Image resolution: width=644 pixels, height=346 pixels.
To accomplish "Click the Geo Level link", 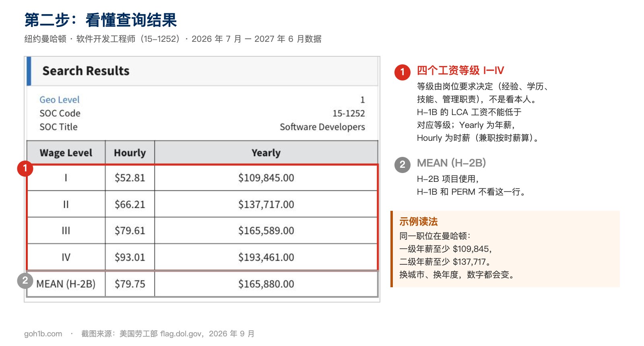I will (x=60, y=99).
